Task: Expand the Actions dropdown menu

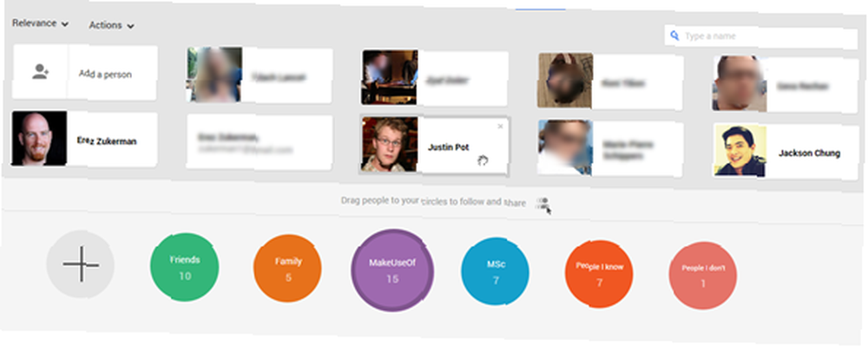Action: click(x=111, y=25)
